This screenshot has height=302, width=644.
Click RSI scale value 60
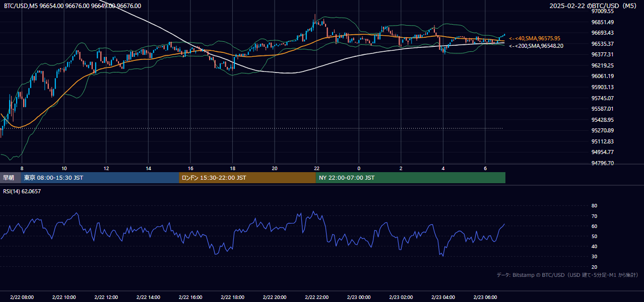(x=595, y=226)
